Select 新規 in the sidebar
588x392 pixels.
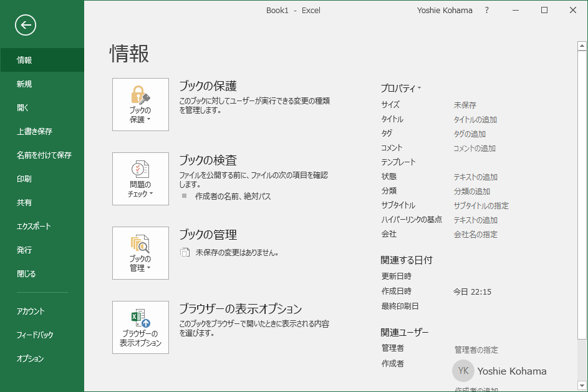pyautogui.click(x=42, y=84)
